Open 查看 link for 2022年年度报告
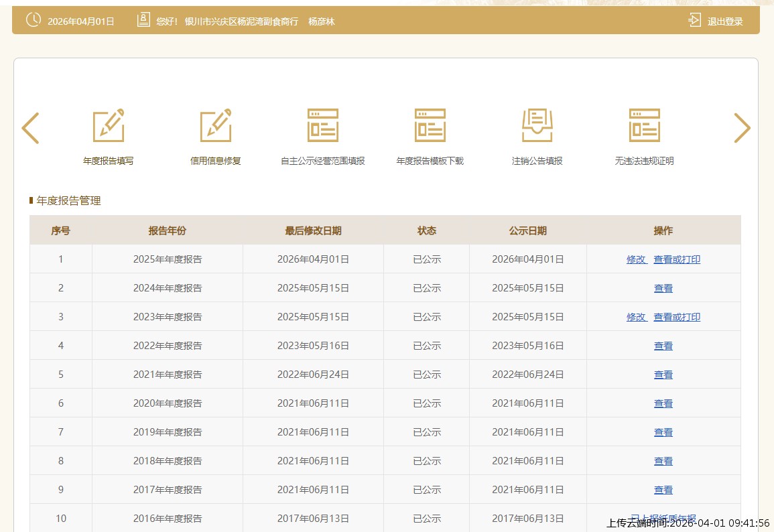The width and height of the screenshot is (774, 532). click(x=663, y=346)
